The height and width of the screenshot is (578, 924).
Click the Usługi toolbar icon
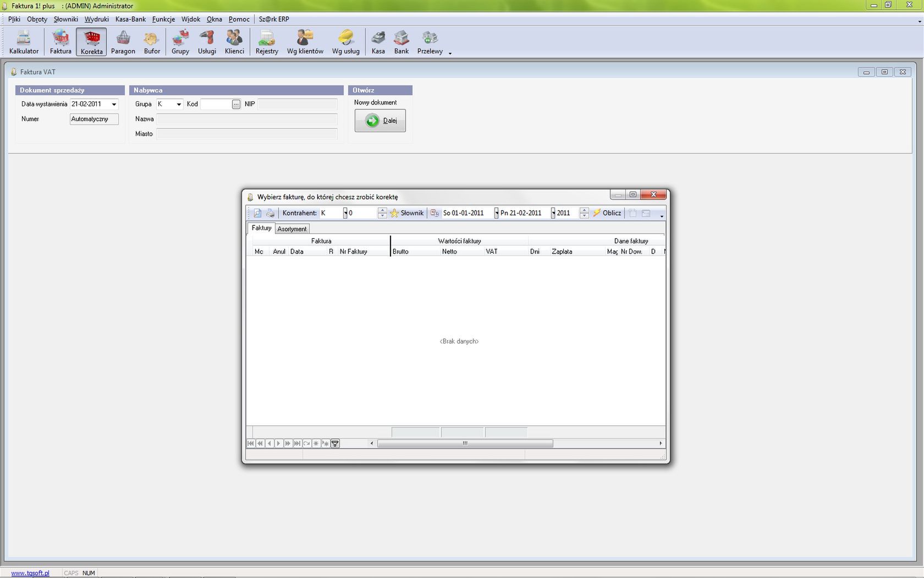(207, 42)
